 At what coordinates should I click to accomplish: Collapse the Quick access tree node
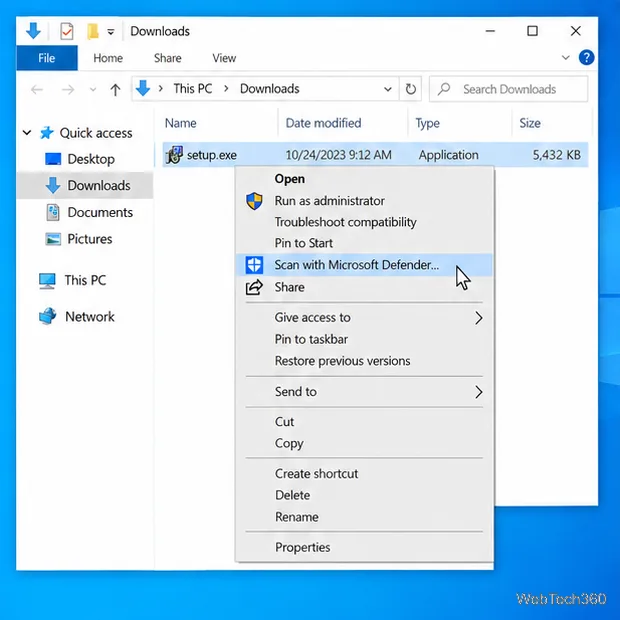tap(27, 132)
